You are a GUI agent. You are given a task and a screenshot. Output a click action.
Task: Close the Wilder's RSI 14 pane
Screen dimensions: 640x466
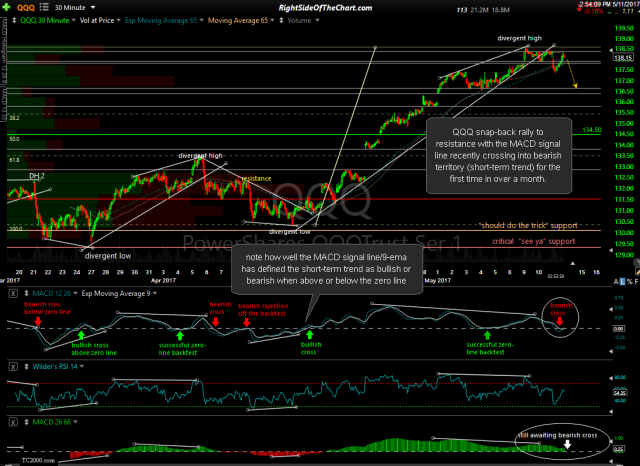pos(13,367)
